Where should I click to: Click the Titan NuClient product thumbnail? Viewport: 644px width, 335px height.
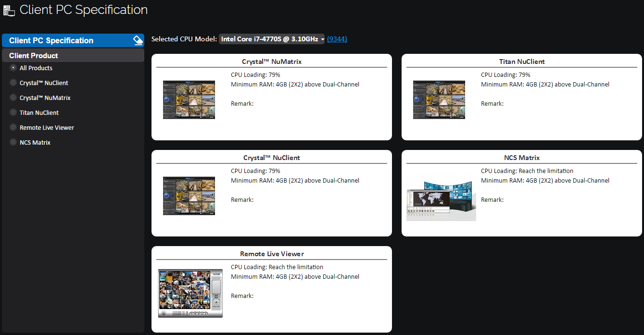click(x=439, y=99)
